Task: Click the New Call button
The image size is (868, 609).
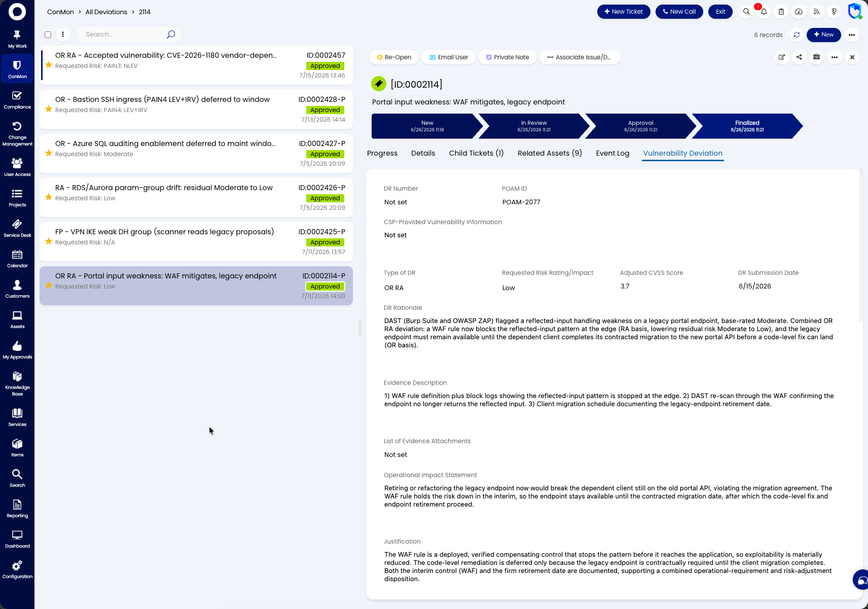Action: 679,12
